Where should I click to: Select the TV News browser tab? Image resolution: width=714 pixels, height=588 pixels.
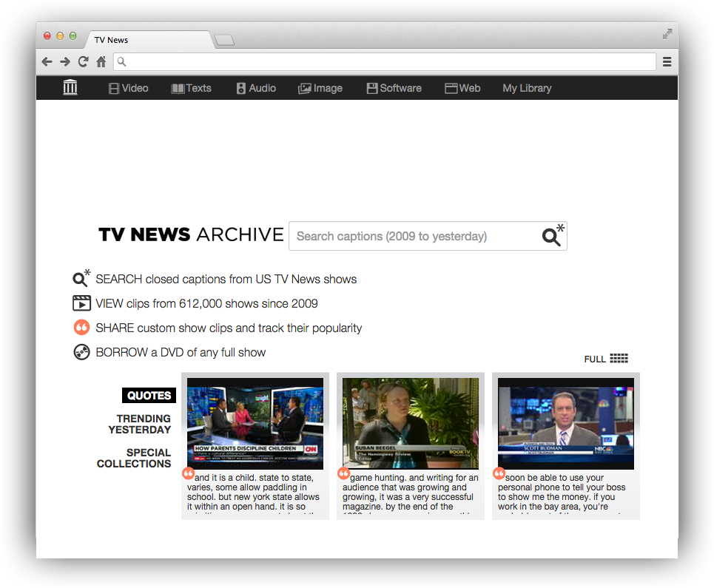148,40
